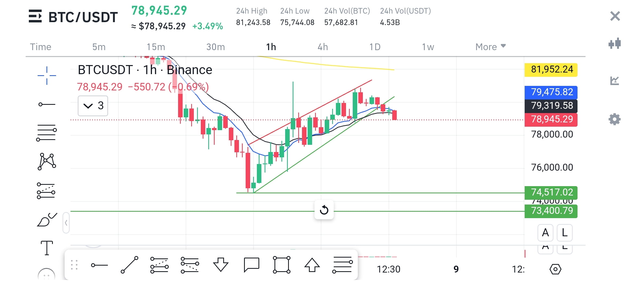Toggle log scale L button
The width and height of the screenshot is (644, 288).
pyautogui.click(x=565, y=233)
